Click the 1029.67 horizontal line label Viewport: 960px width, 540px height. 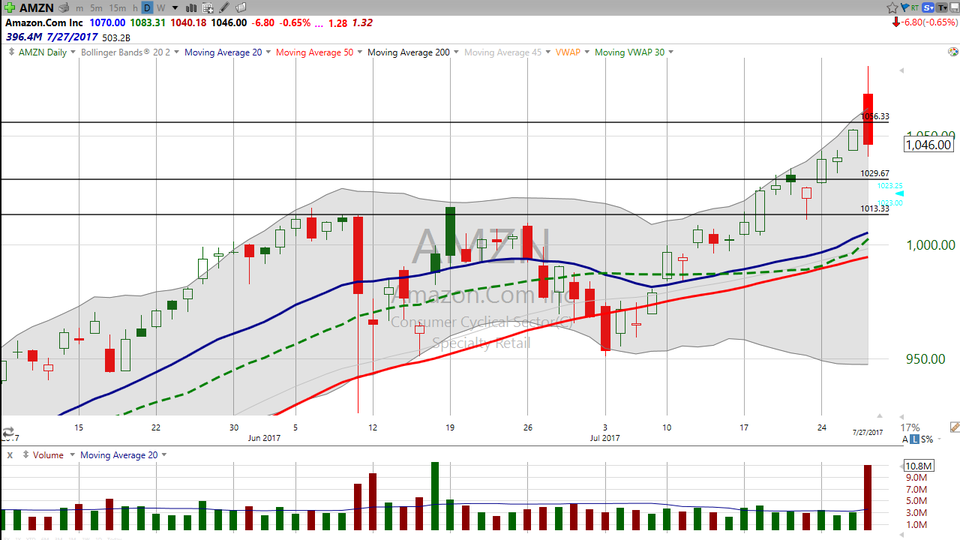[x=875, y=173]
